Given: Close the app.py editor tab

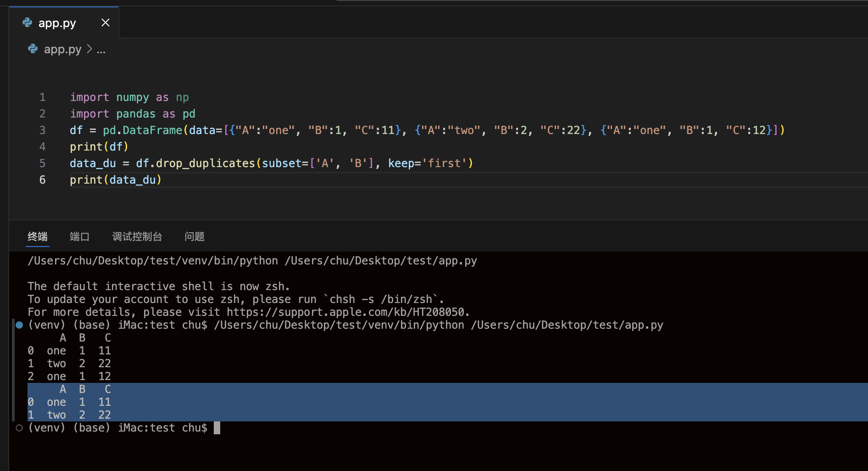Looking at the screenshot, I should click(x=106, y=22).
